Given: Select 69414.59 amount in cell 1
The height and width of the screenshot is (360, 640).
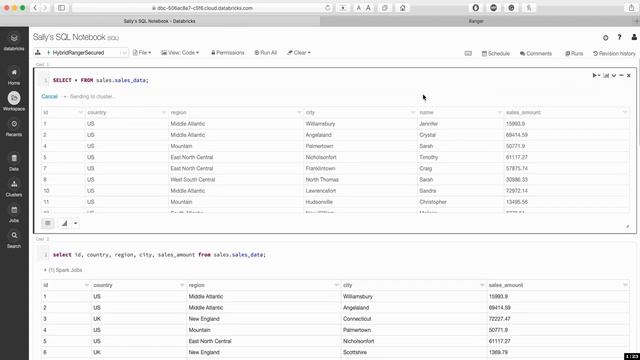Looking at the screenshot, I should [517, 135].
